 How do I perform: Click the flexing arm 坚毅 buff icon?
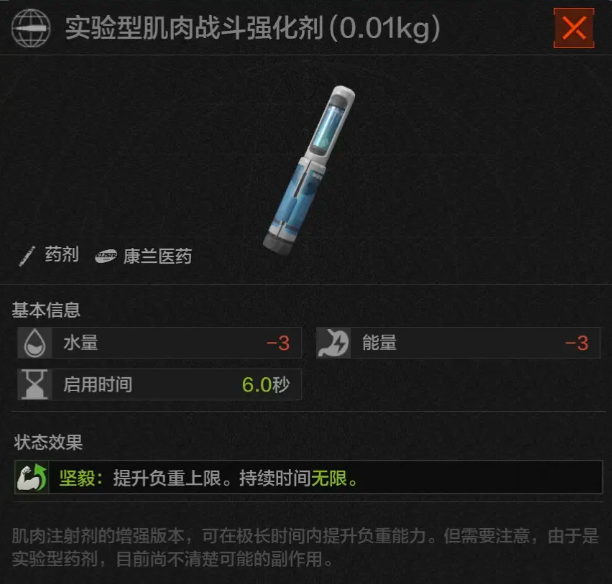point(32,477)
